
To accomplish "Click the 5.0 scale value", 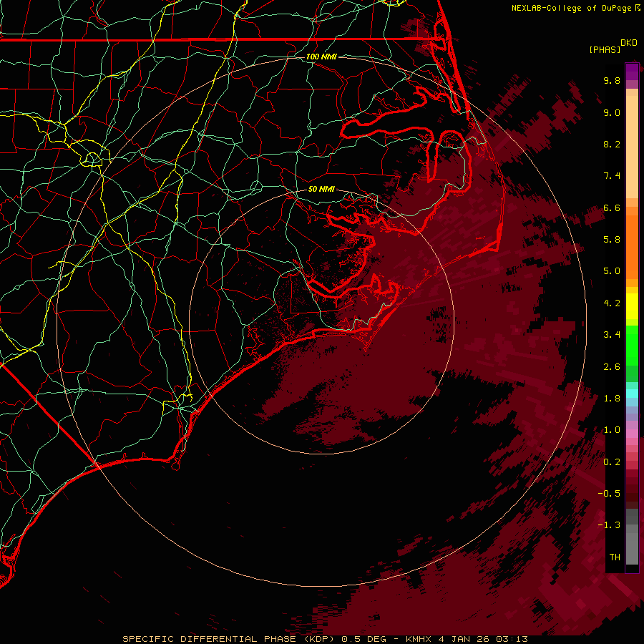I will 612,271.
